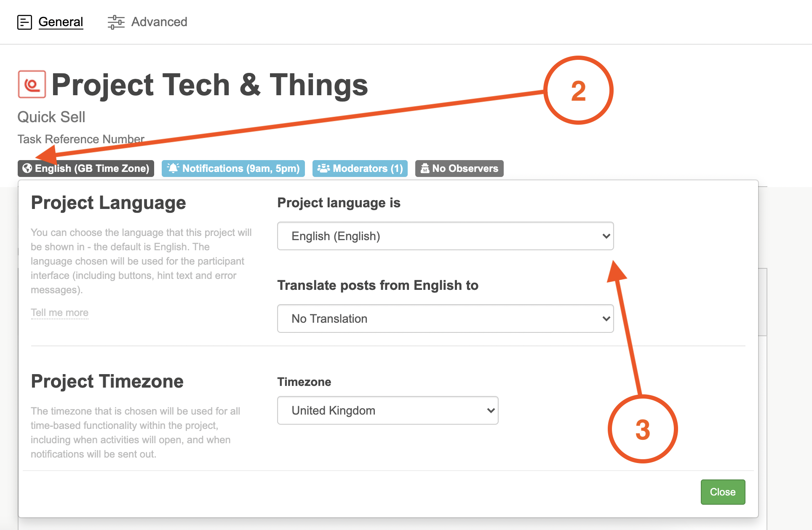Open the Project language dropdown

445,236
